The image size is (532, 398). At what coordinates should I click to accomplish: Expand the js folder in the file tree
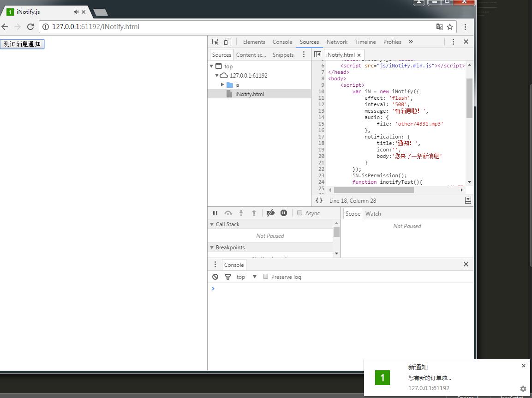pos(222,84)
